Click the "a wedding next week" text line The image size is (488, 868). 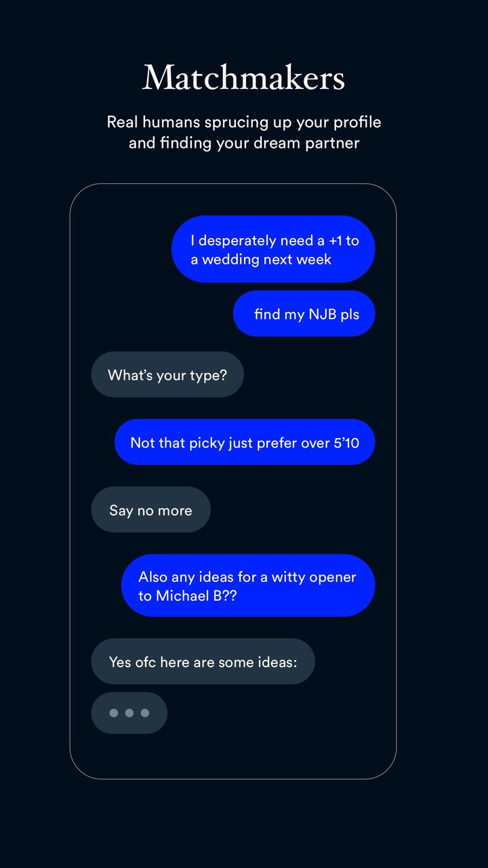click(x=261, y=259)
